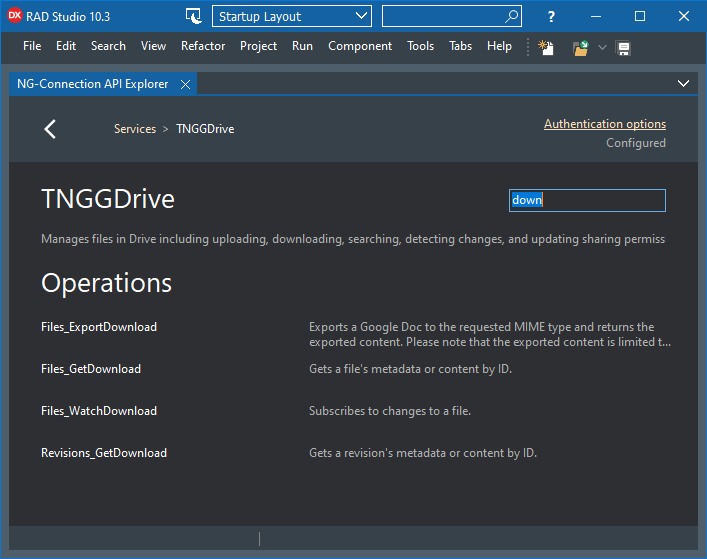Image resolution: width=707 pixels, height=559 pixels.
Task: Click the desktop layout icon in title bar
Action: click(194, 16)
